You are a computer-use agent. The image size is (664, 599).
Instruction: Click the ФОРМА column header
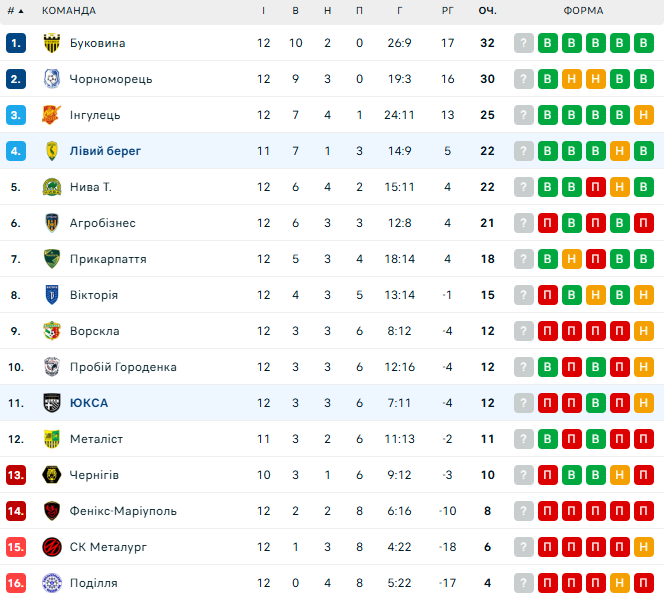pos(583,11)
